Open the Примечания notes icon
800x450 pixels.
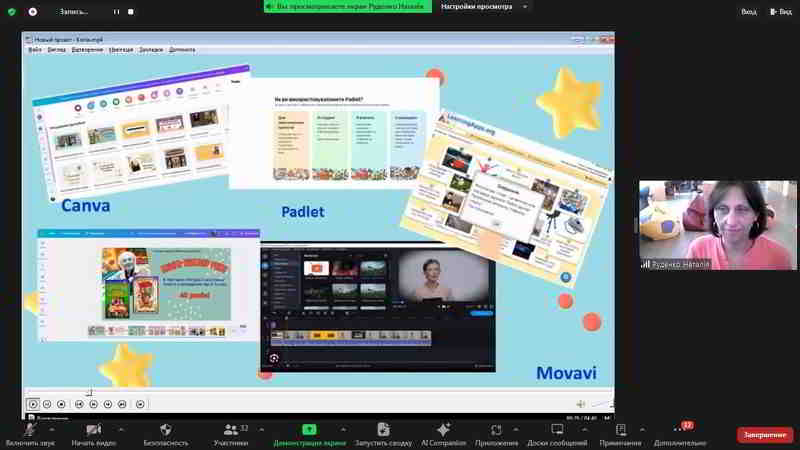tap(620, 430)
